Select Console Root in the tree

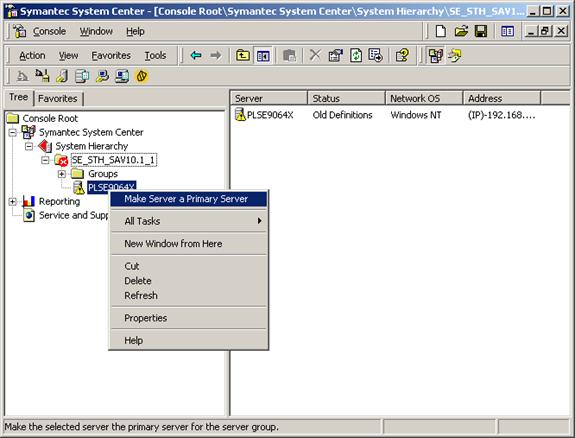[x=50, y=118]
